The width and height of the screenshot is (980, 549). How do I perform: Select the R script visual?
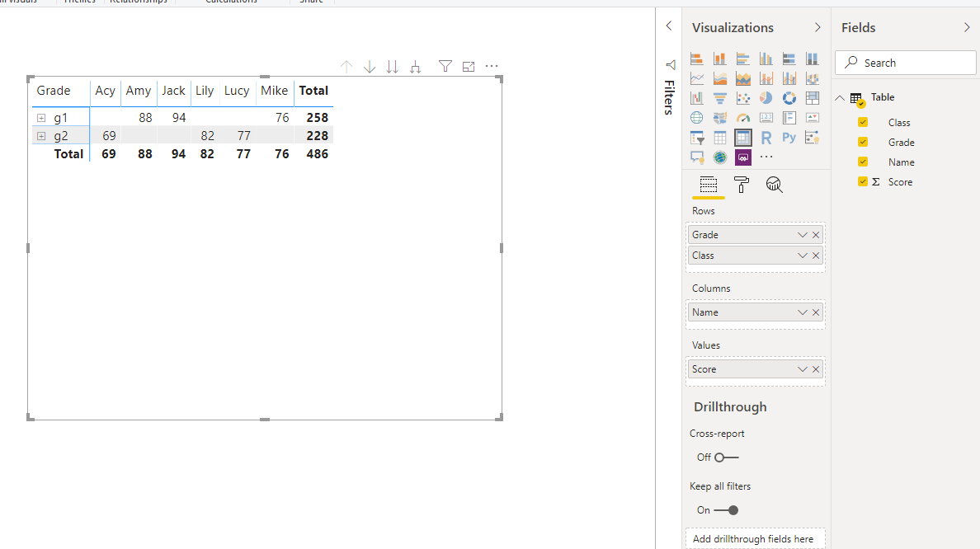pyautogui.click(x=766, y=138)
